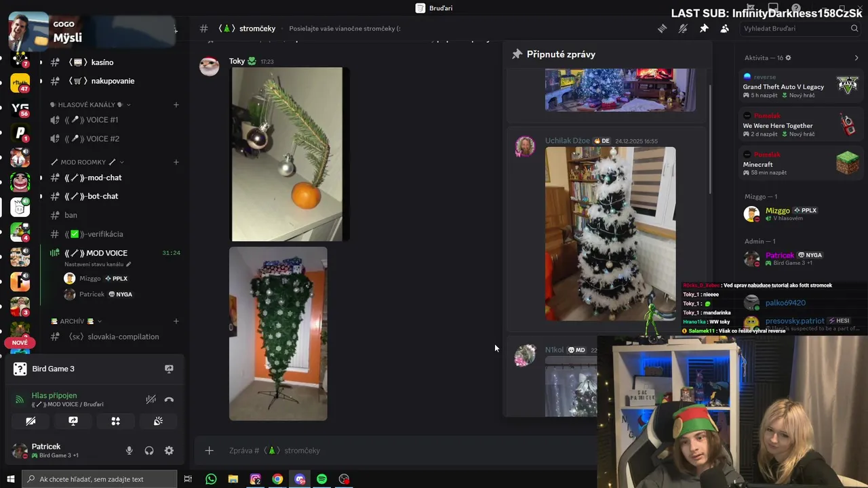Turn on camera in voice panel

pos(31,421)
